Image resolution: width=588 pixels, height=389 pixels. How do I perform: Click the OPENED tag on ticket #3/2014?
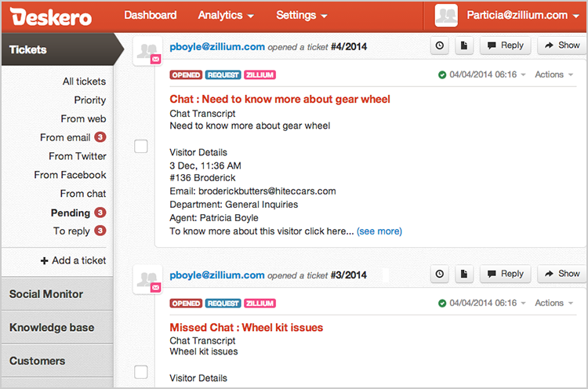[186, 303]
